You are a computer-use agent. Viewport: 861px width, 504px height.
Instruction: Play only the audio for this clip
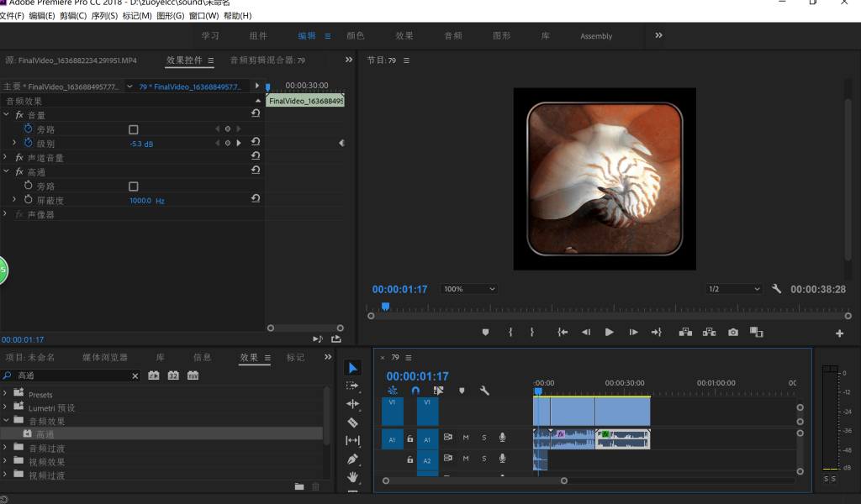318,339
